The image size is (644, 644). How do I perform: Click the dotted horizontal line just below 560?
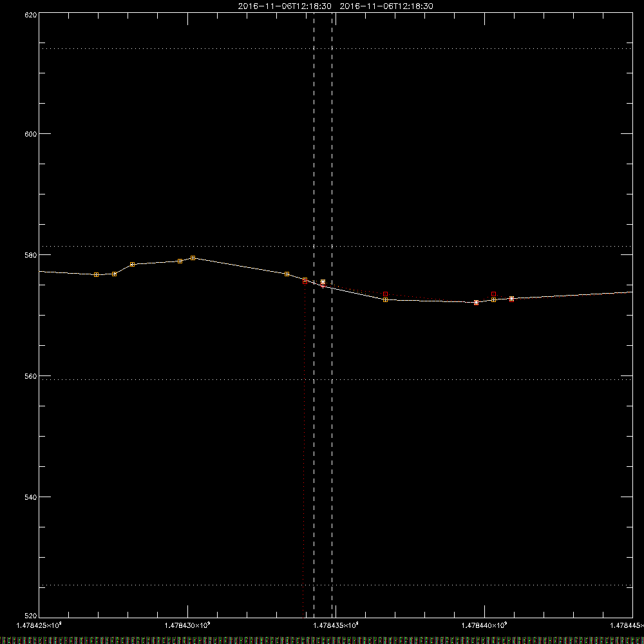pos(336,379)
